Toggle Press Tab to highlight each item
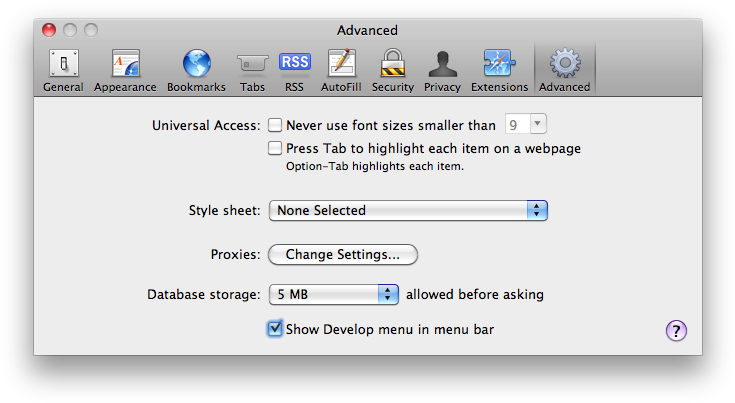 coord(275,149)
